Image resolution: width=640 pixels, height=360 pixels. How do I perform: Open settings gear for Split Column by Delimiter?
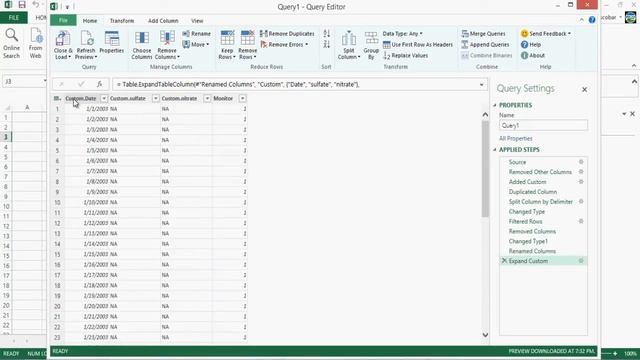[581, 202]
